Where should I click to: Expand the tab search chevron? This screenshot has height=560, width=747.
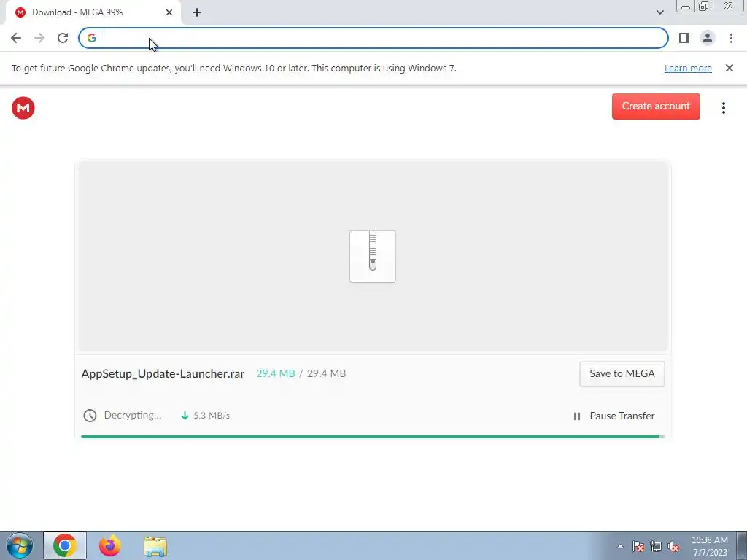pyautogui.click(x=659, y=12)
